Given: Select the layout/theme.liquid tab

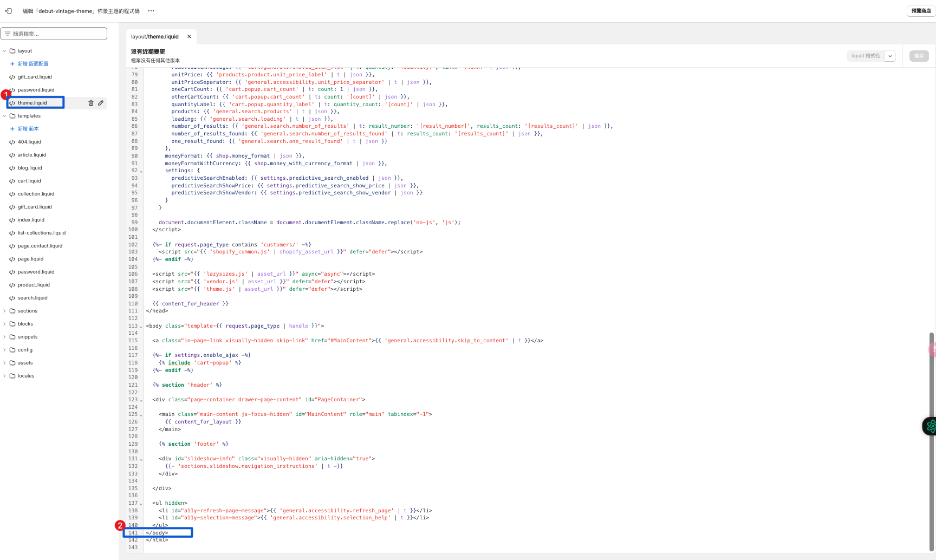Looking at the screenshot, I should click(x=155, y=37).
